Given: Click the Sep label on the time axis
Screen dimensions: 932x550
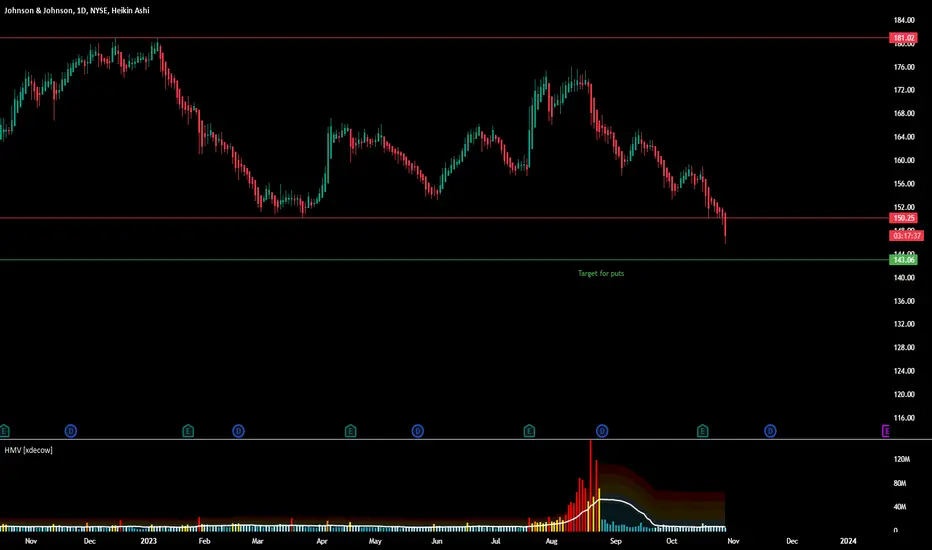Looking at the screenshot, I should coord(616,541).
